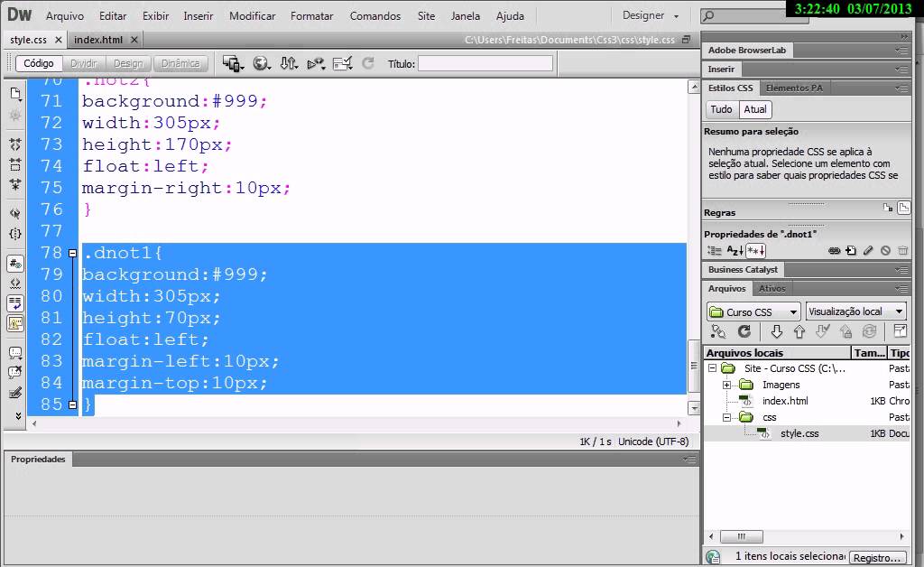Open Check Browser Compatibility icon
924x567 pixels.
click(x=342, y=63)
